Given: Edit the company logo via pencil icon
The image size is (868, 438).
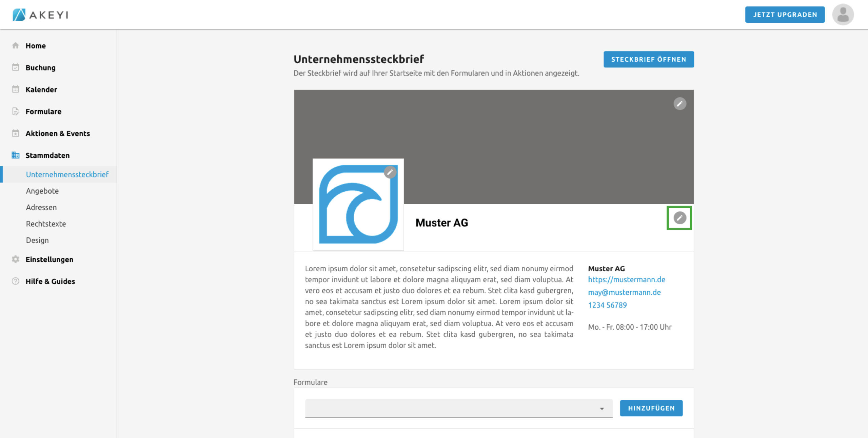Looking at the screenshot, I should point(390,172).
